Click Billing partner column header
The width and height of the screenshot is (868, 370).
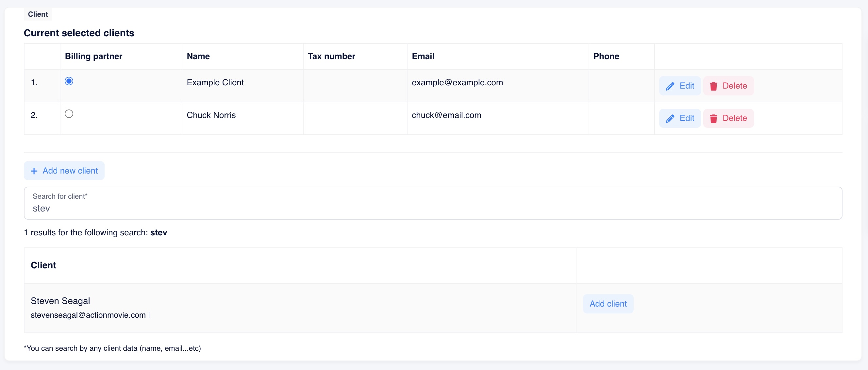(x=93, y=56)
